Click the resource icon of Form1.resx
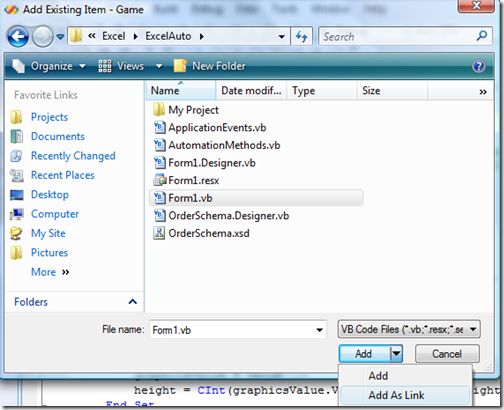504x410 pixels. 159,180
